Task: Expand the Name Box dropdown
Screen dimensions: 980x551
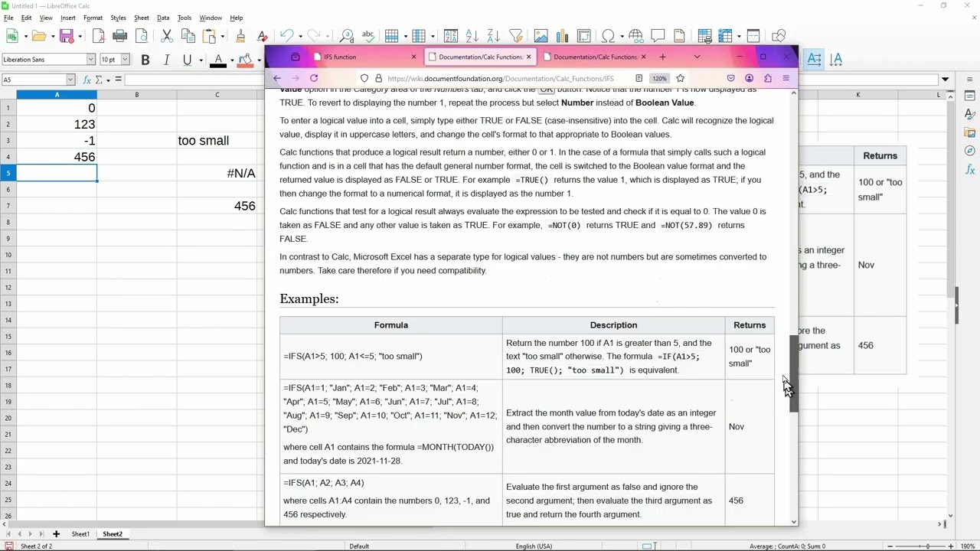Action: (x=70, y=80)
